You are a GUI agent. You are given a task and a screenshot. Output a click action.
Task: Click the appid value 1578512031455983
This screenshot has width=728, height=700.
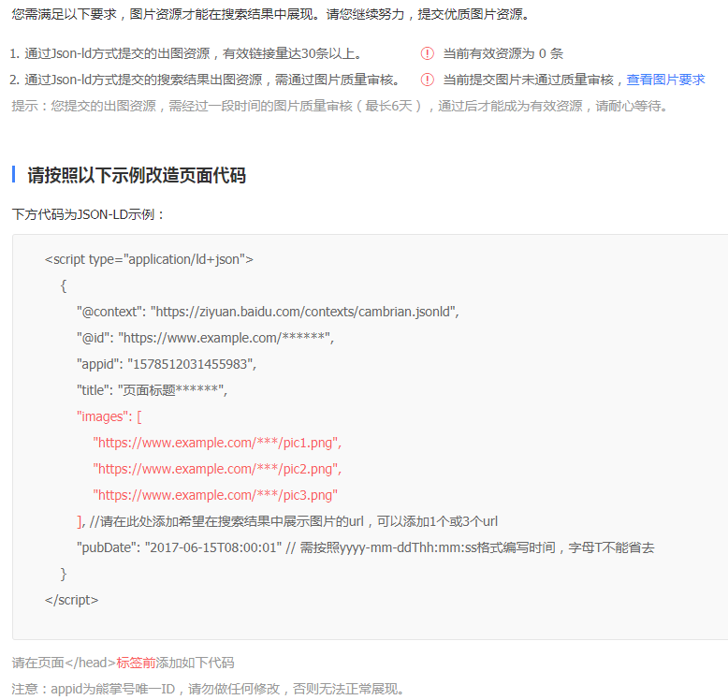coord(192,364)
